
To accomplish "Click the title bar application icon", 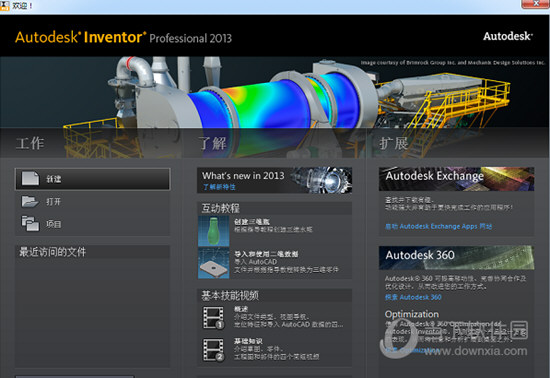I will pos(5,5).
